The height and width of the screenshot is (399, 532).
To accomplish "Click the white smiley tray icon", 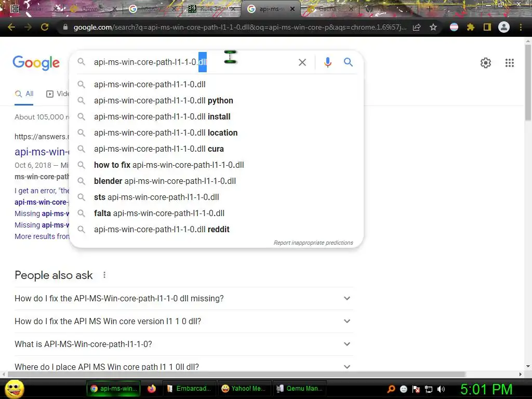I will (403, 389).
